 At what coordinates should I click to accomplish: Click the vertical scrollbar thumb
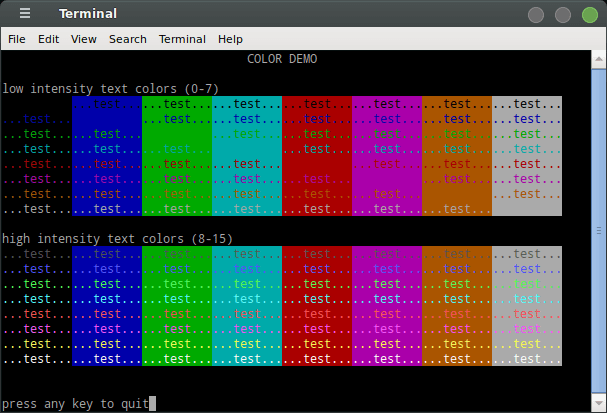(599, 231)
